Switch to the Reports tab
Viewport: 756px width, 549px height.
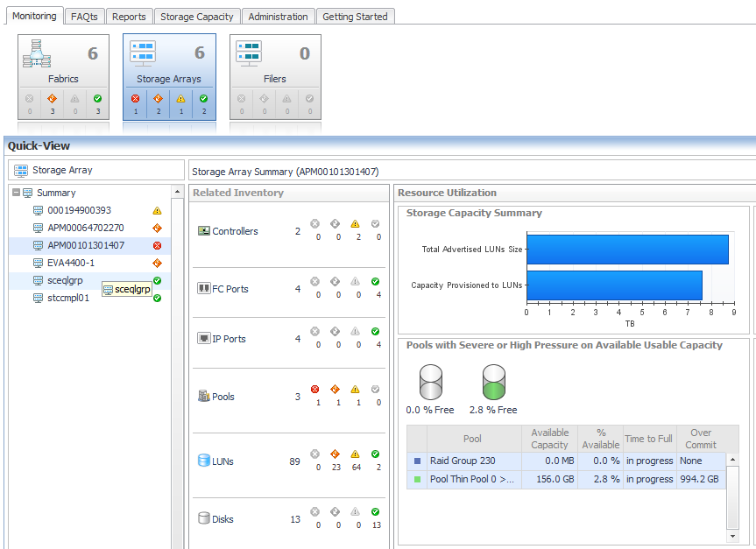click(x=129, y=17)
